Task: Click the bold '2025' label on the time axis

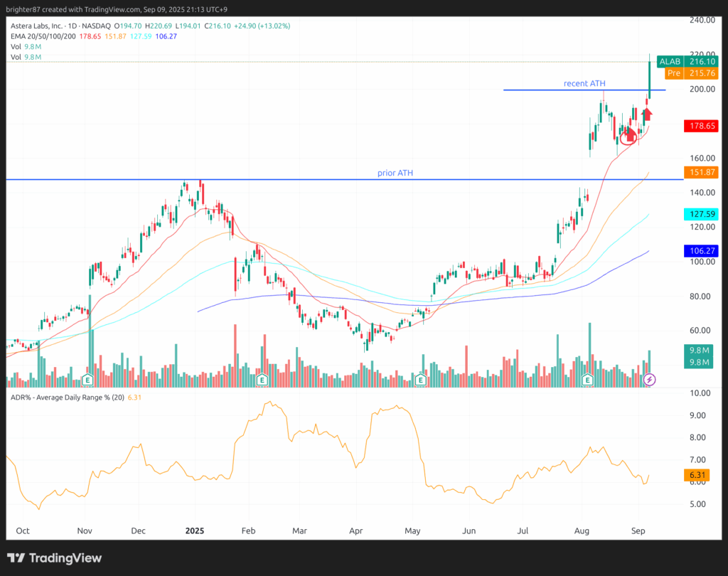Action: coord(195,531)
